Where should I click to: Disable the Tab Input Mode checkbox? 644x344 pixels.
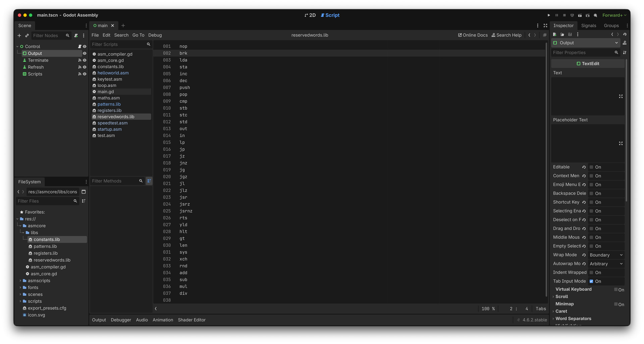(x=591, y=281)
